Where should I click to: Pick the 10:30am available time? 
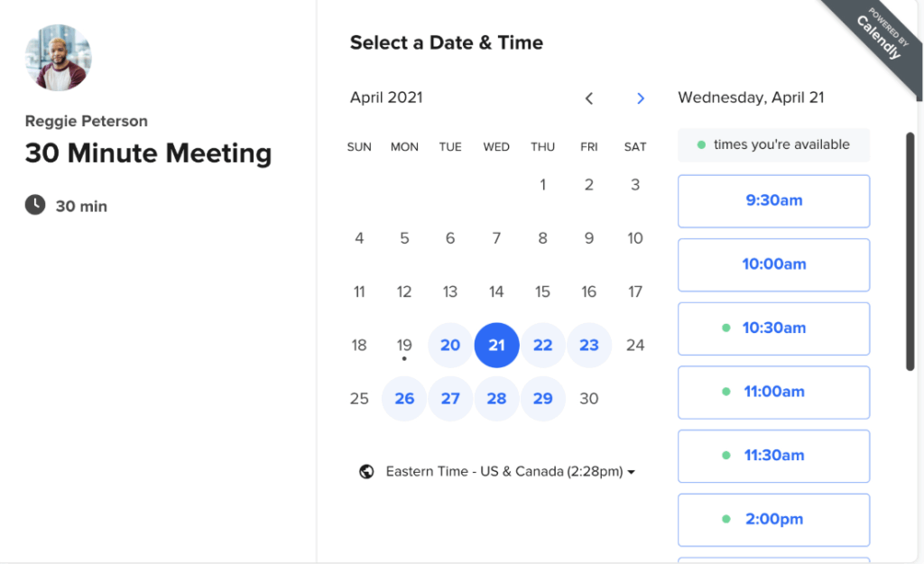(x=773, y=328)
